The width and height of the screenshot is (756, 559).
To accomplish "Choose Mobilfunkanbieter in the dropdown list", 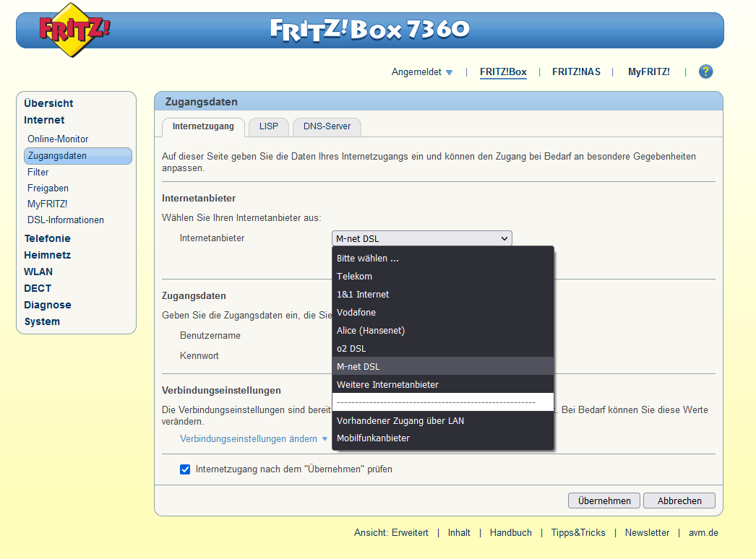I will point(442,438).
